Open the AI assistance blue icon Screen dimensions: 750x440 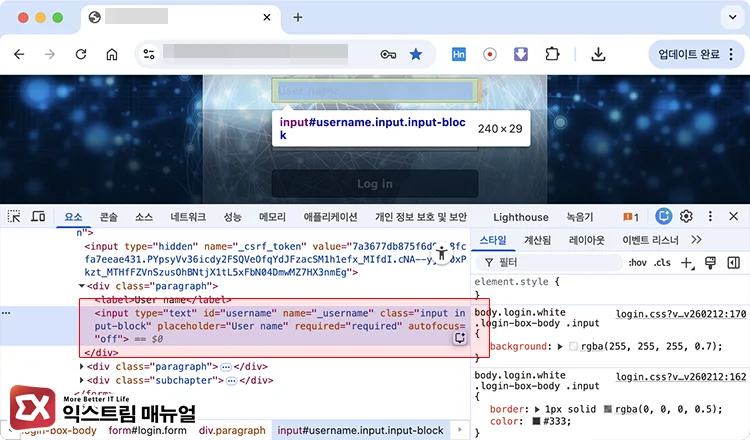(663, 217)
